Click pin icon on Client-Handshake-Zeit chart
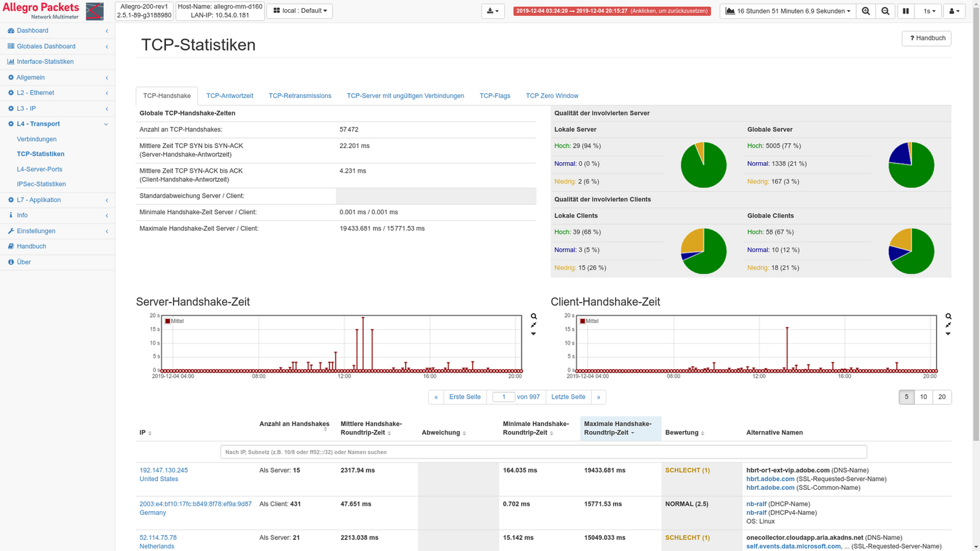The height and width of the screenshot is (551, 980). pyautogui.click(x=948, y=325)
